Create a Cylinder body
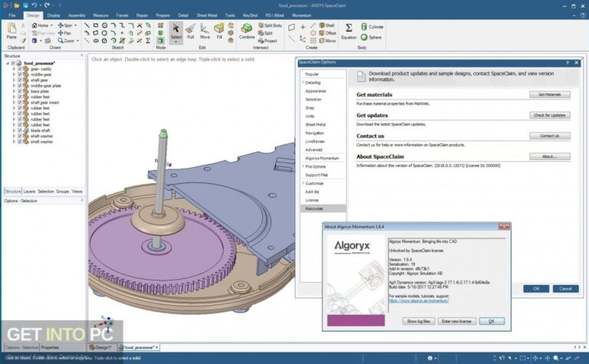This screenshot has width=589, height=364. click(x=372, y=27)
